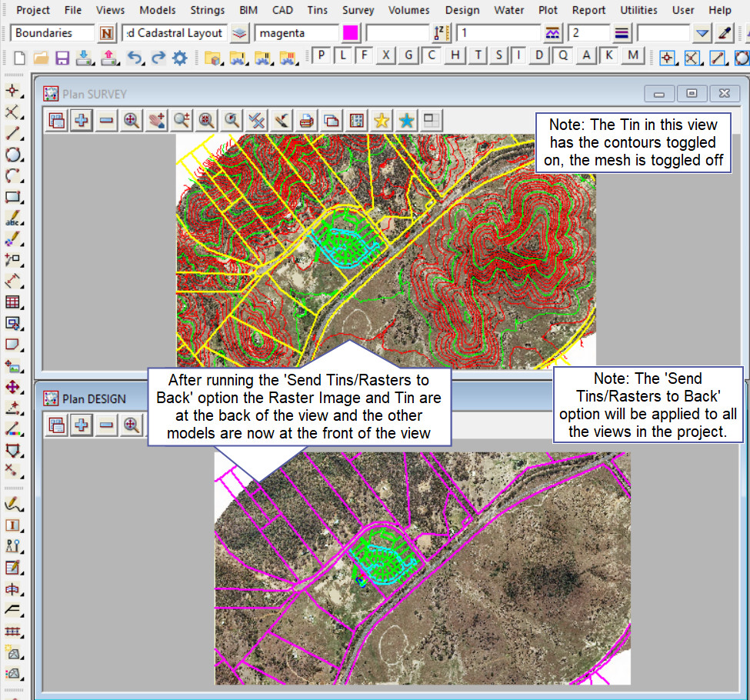Select the abc text tool in left toolbar
The width and height of the screenshot is (750, 700).
tap(13, 219)
